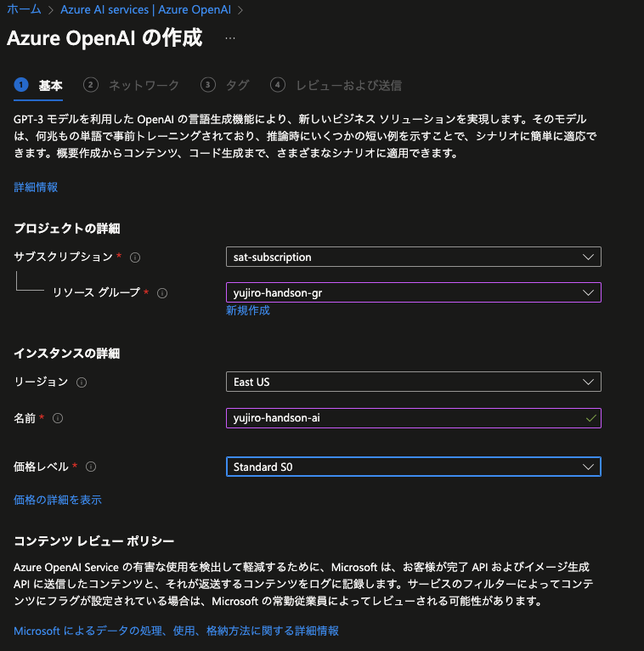Select the 基本 tab
644x651 pixels.
point(38,86)
